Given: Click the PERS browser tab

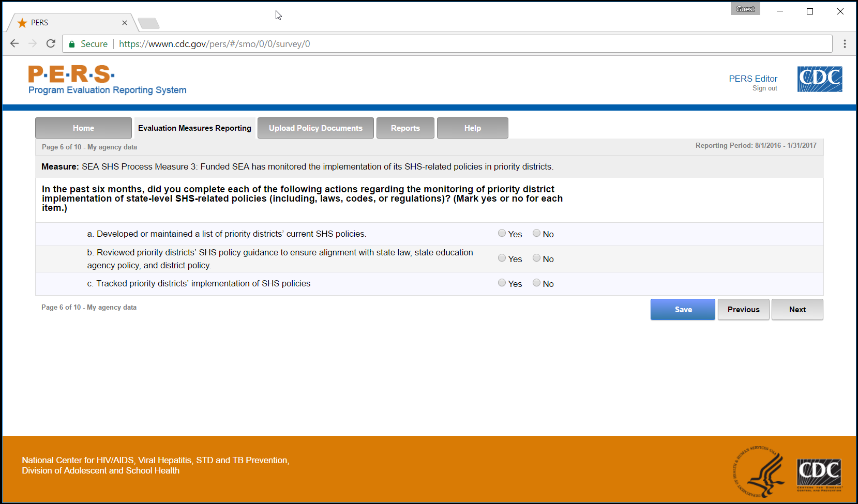Looking at the screenshot, I should (x=72, y=23).
